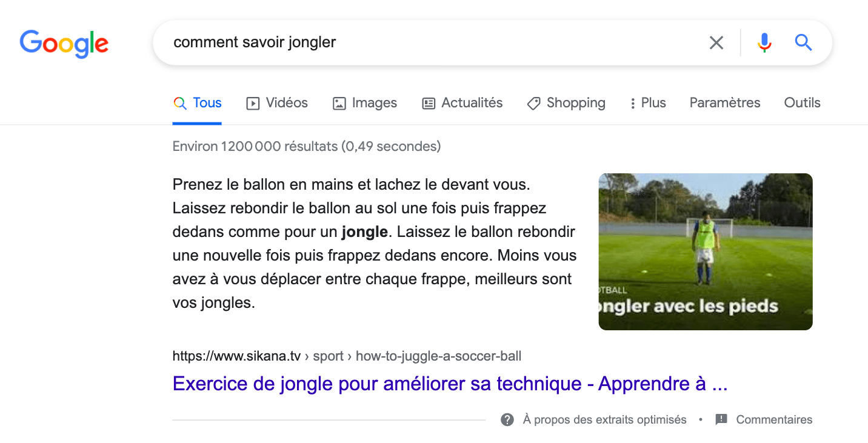Click the Images picture icon

pyautogui.click(x=339, y=104)
